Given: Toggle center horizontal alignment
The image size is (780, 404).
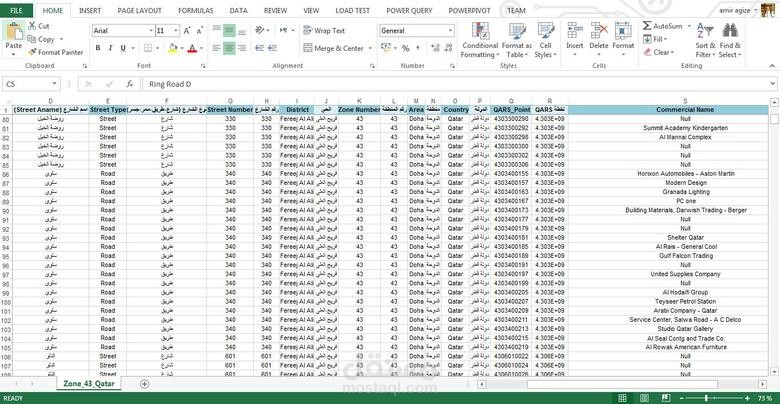Looking at the screenshot, I should tap(229, 48).
